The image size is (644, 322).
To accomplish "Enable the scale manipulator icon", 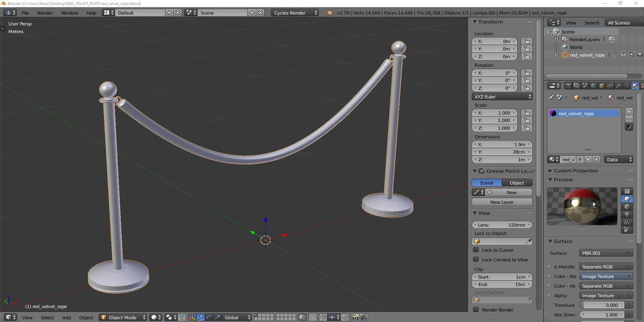I will click(x=217, y=317).
